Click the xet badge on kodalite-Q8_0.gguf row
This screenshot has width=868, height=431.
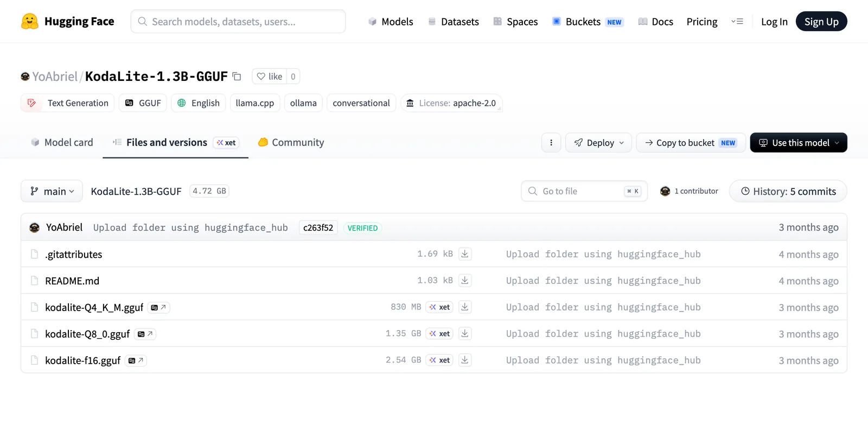[x=439, y=334]
